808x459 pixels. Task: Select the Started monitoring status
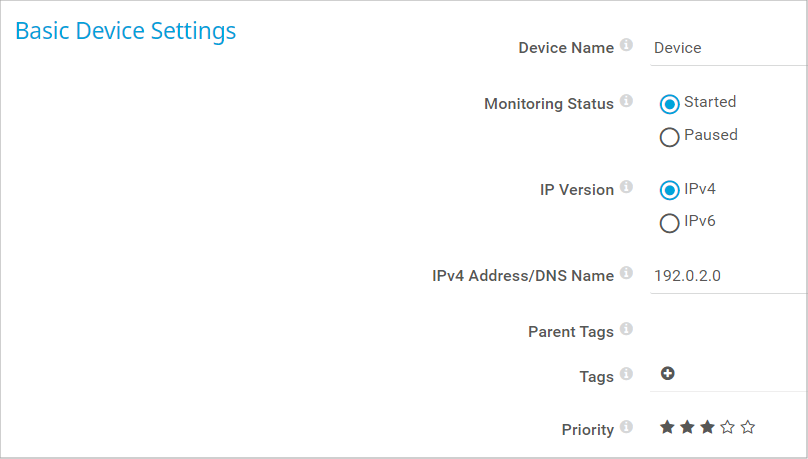pyautogui.click(x=669, y=104)
